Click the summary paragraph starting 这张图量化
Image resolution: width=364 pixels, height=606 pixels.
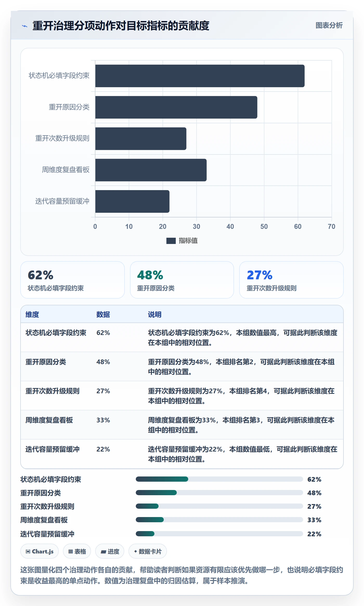[182, 575]
